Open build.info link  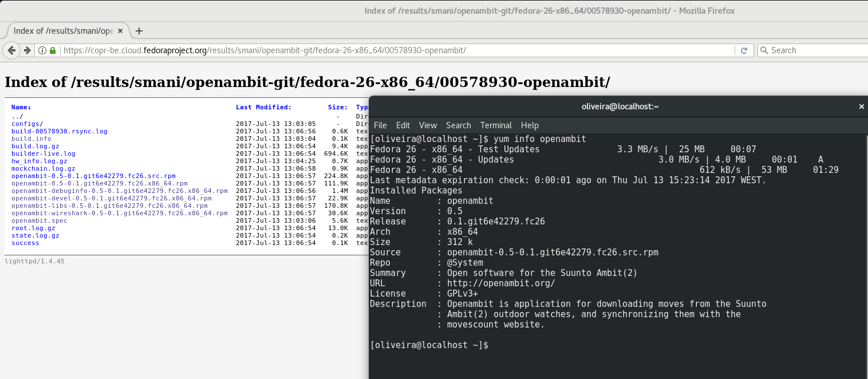[31, 139]
